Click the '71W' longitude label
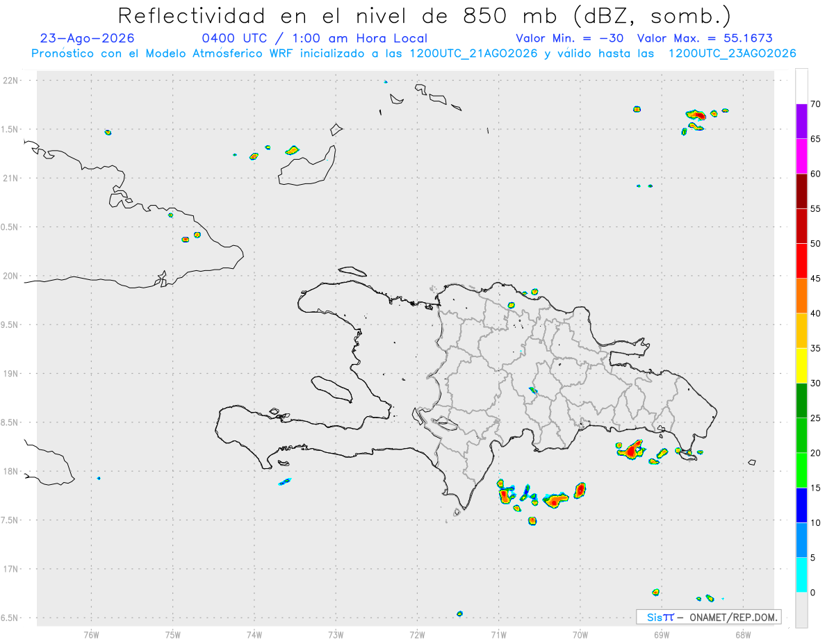The width and height of the screenshot is (834, 644). click(x=498, y=635)
